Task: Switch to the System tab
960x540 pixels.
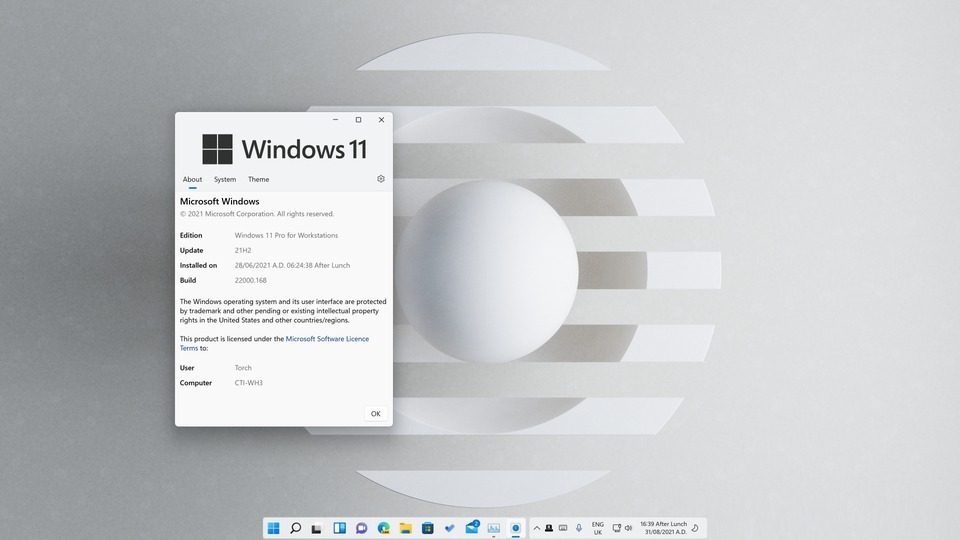Action: coord(225,179)
